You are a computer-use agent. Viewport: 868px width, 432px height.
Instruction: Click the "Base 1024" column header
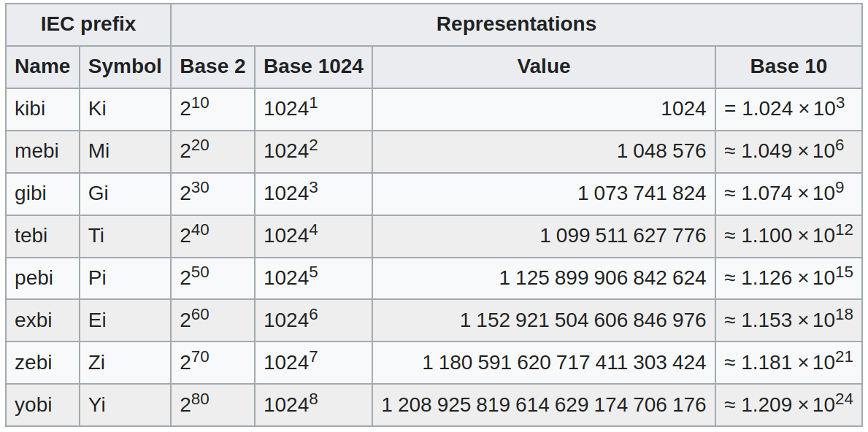pyautogui.click(x=313, y=66)
